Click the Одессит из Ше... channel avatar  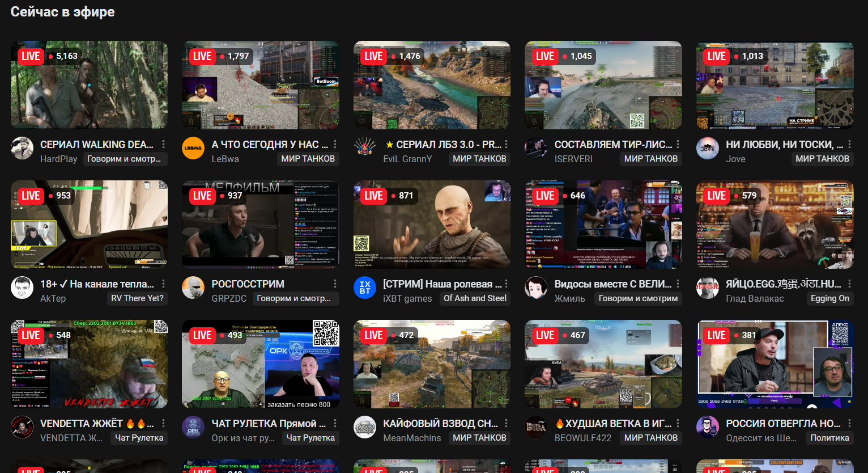tap(708, 428)
